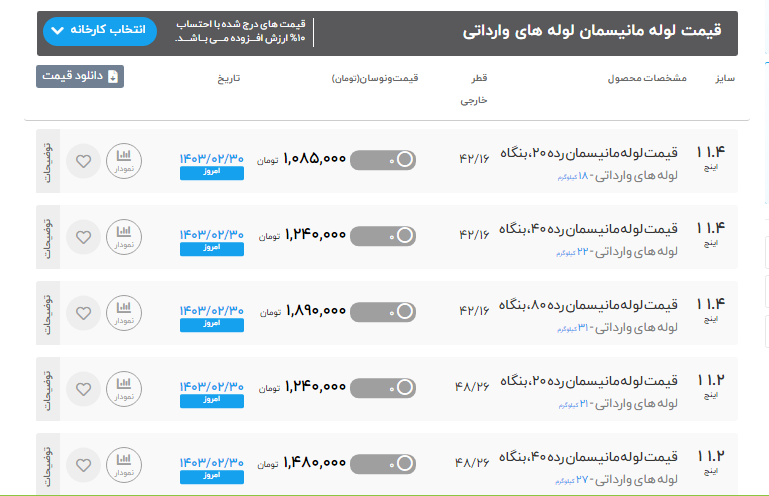Image resolution: width=769 pixels, height=496 pixels.
Task: Expand توضیحات for the 1,890,000 toman row
Action: pos(48,313)
